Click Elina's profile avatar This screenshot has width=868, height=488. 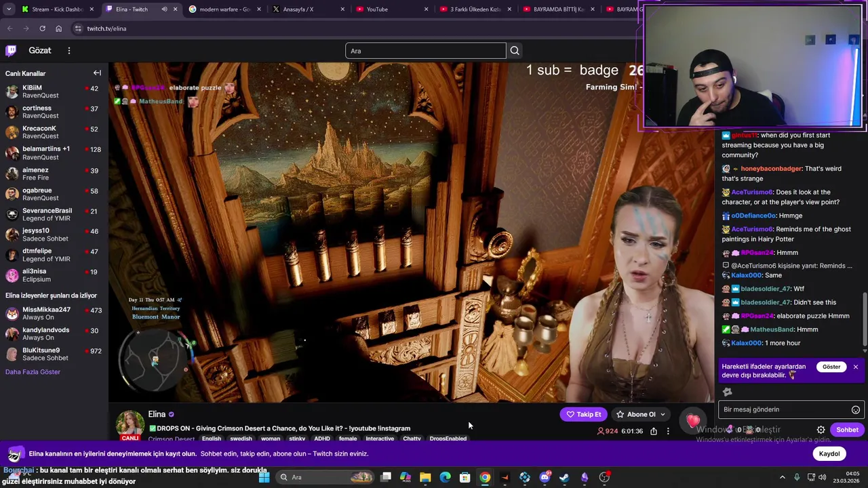(130, 423)
